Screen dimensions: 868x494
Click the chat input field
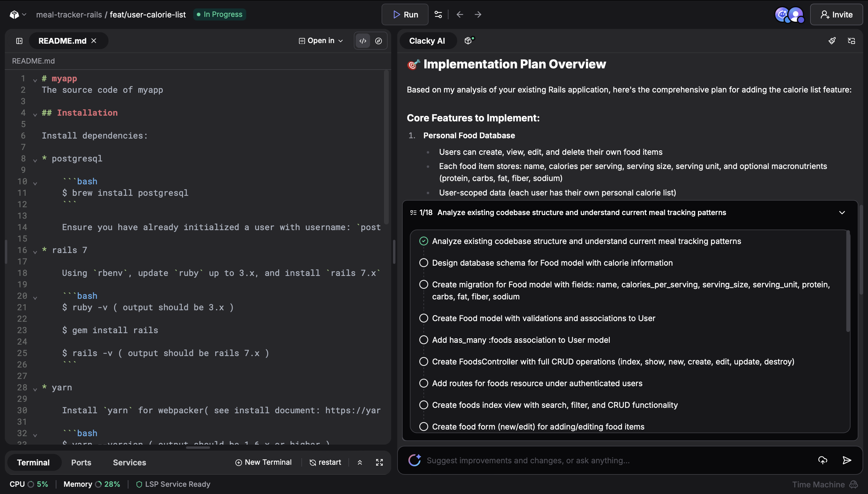click(618, 461)
